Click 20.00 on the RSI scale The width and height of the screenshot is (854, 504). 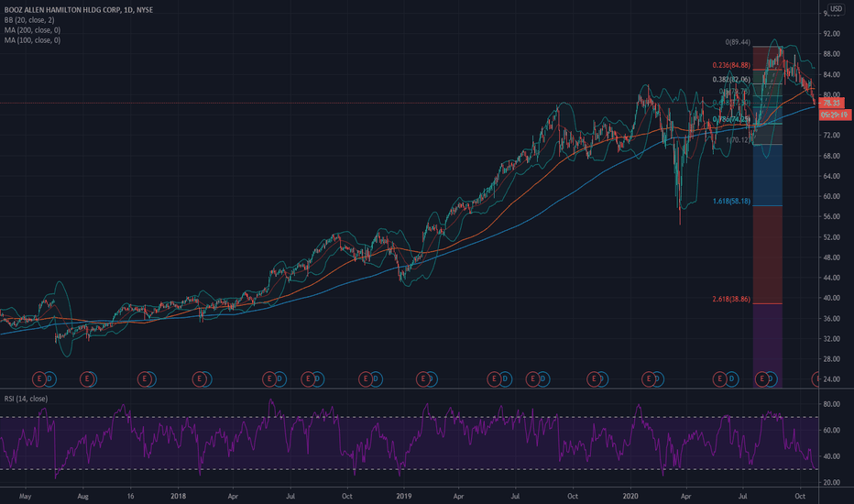(832, 483)
